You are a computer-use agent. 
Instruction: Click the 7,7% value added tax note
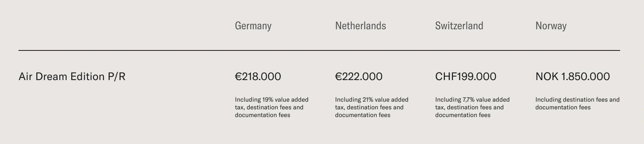point(472,107)
